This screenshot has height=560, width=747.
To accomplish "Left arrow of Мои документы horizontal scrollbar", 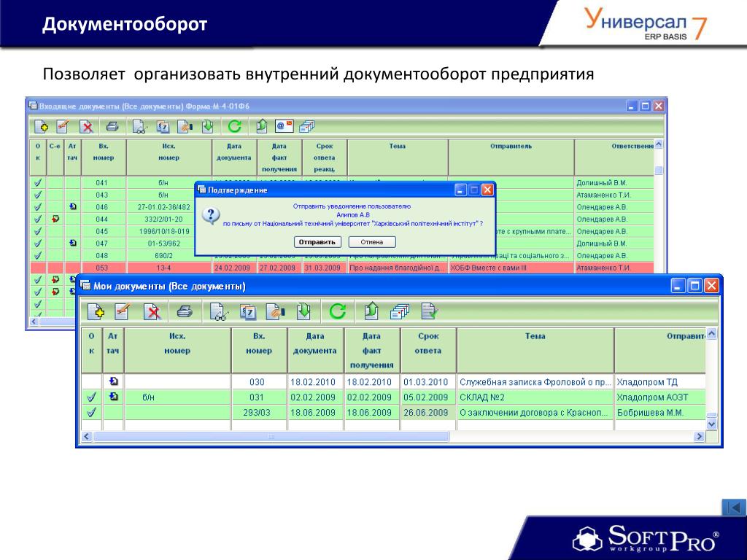I will pos(87,436).
